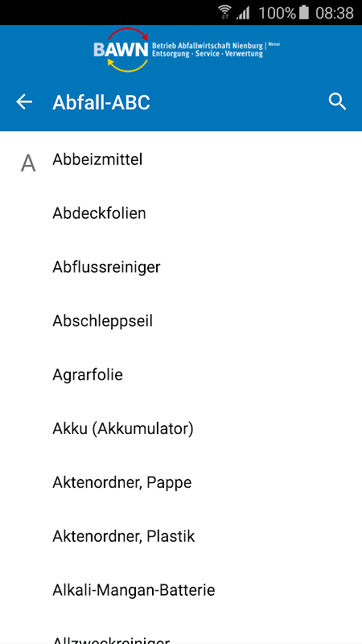Tap the clock showing 08:38

coord(334,13)
